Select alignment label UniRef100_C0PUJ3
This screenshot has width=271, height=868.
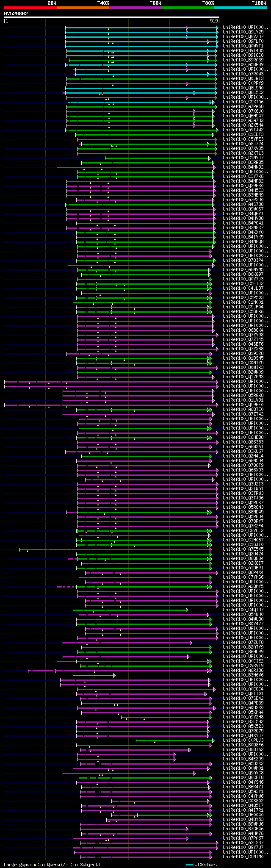(243, 740)
